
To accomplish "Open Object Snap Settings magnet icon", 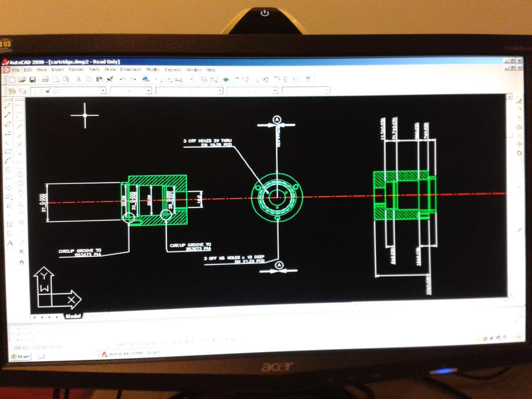I will point(21,262).
